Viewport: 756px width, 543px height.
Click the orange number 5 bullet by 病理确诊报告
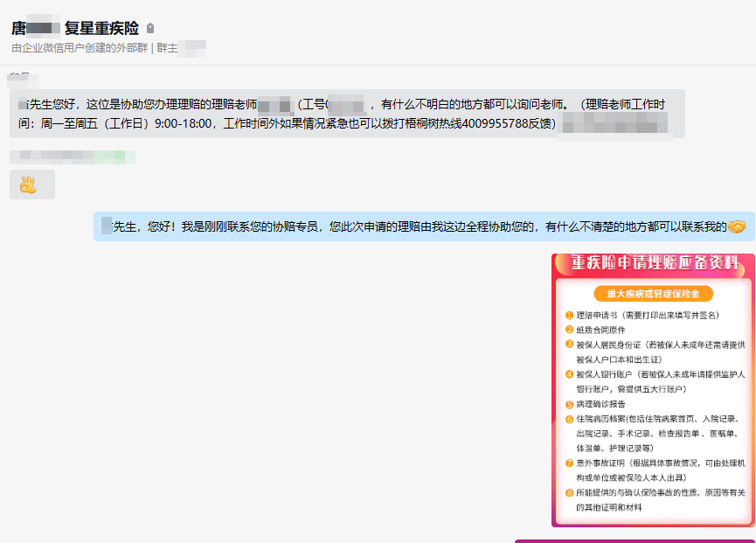tap(569, 404)
